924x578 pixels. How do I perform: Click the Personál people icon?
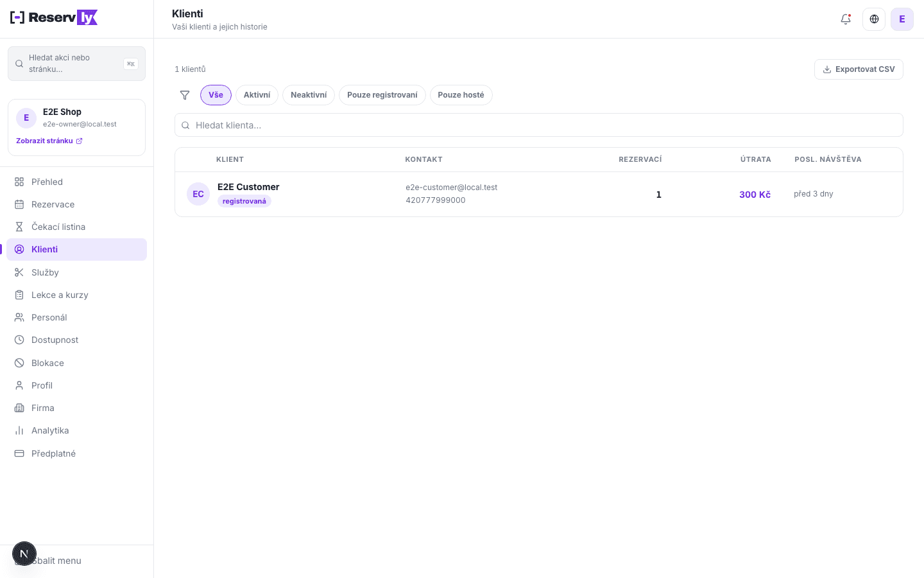(19, 317)
